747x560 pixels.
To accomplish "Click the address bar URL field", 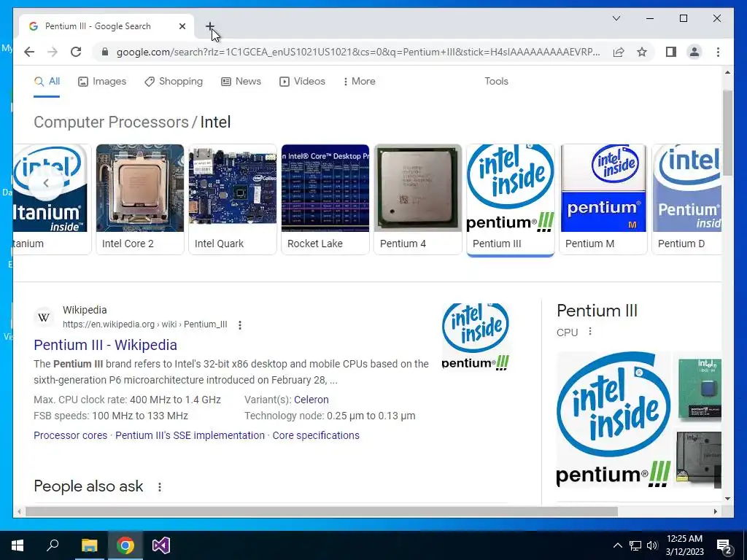I will 357,52.
